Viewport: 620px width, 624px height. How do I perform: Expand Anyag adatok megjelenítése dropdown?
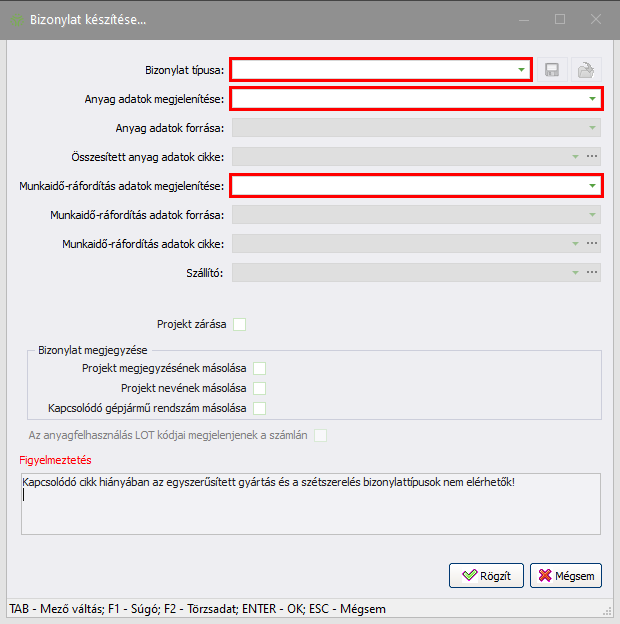[x=592, y=98]
